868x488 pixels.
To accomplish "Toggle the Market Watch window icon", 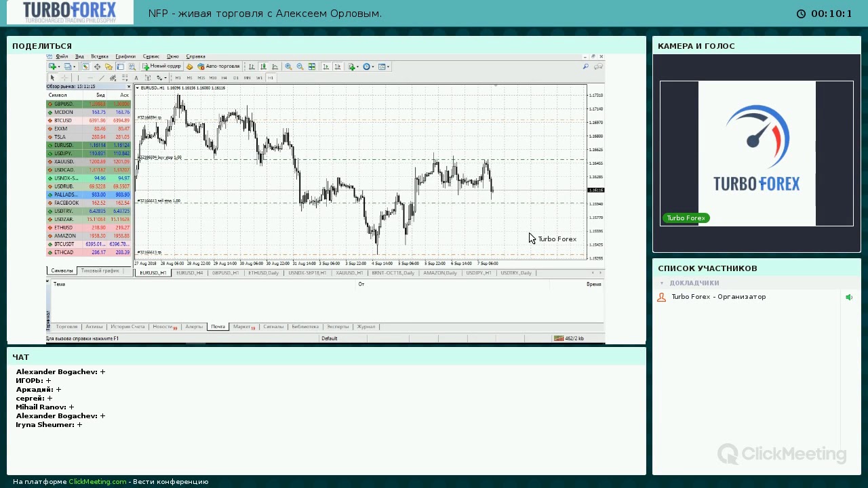I will click(x=85, y=66).
